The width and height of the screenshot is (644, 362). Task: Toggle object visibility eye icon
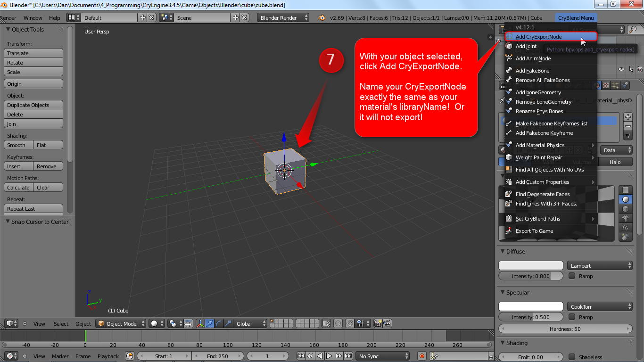[x=621, y=69]
